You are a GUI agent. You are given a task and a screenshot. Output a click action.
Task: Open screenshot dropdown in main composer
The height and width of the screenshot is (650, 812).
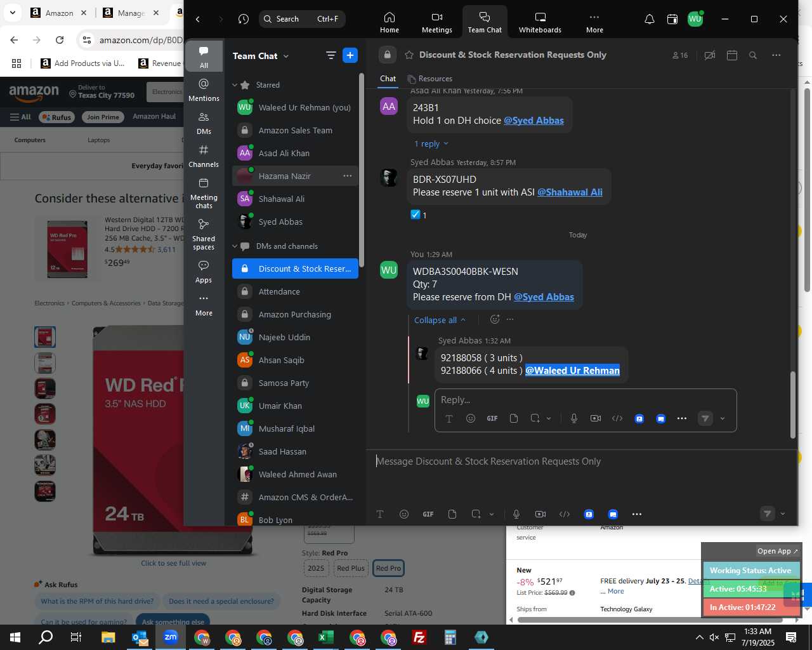click(x=492, y=514)
